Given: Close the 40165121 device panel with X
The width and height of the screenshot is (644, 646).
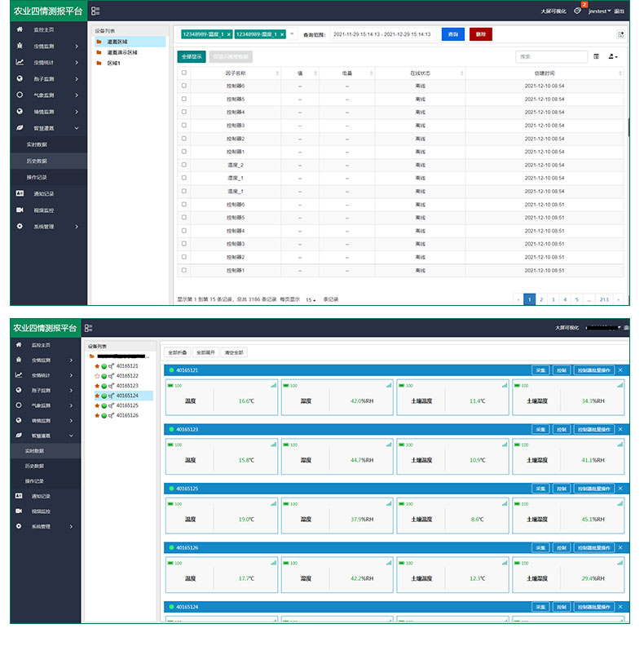Looking at the screenshot, I should pos(620,370).
